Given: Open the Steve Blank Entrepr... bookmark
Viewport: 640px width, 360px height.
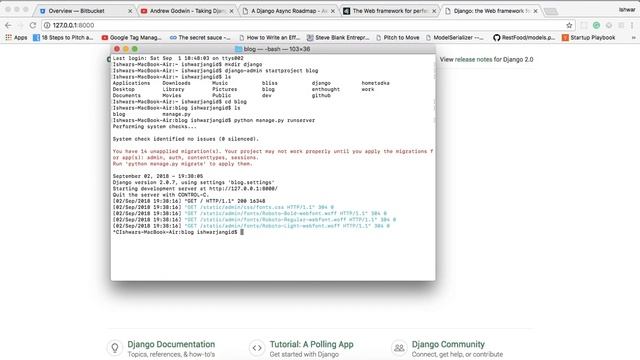Looking at the screenshot, I should (x=338, y=38).
